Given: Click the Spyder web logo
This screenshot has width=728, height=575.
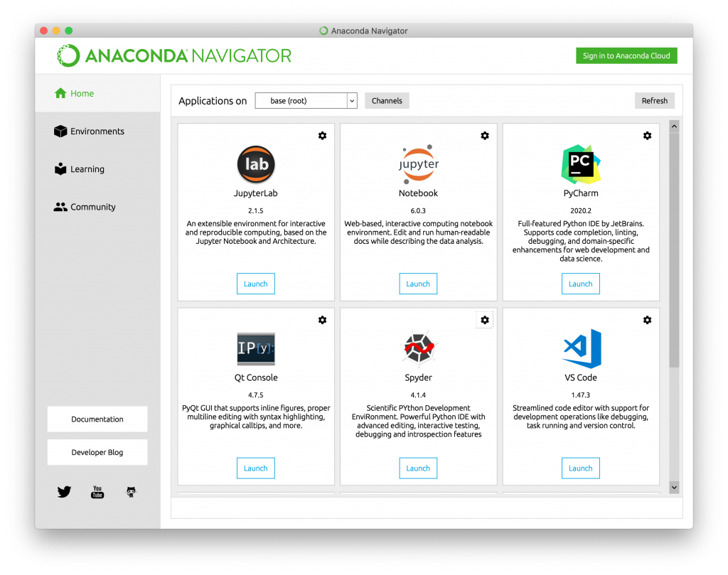Looking at the screenshot, I should 418,348.
